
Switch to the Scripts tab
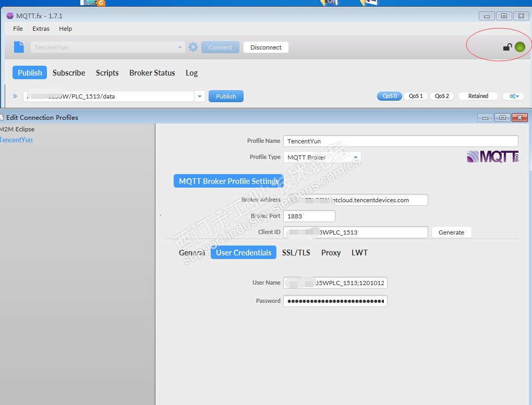[107, 72]
